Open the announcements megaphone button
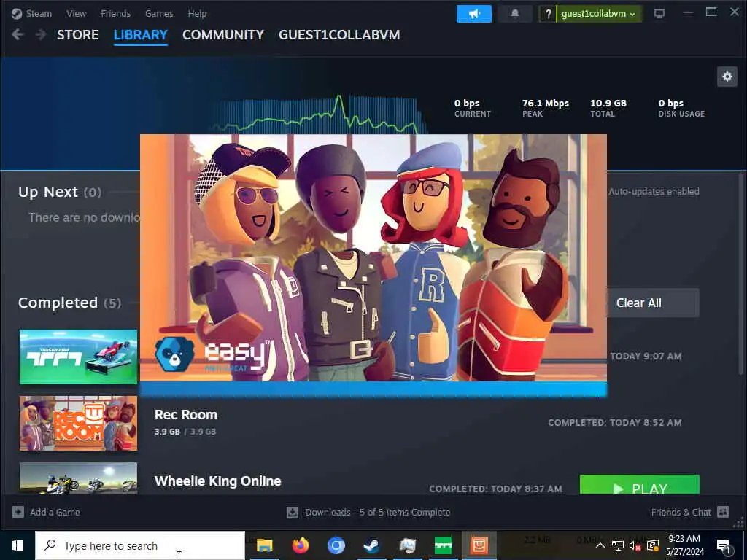This screenshot has height=560, width=747. [474, 13]
